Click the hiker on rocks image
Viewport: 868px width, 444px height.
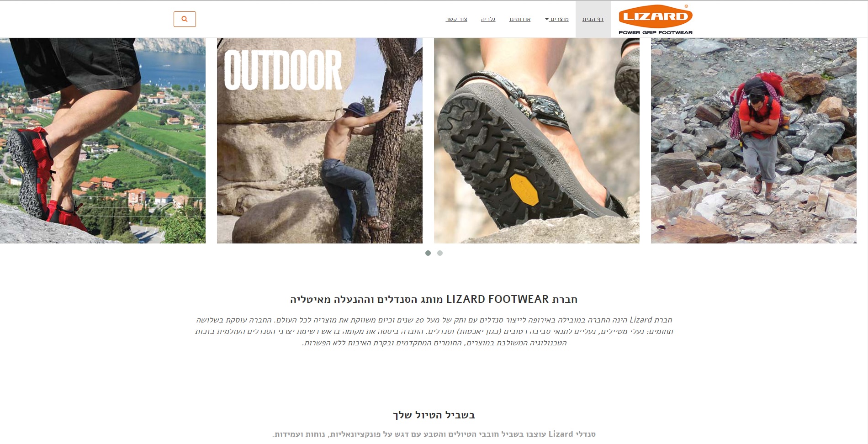(754, 141)
